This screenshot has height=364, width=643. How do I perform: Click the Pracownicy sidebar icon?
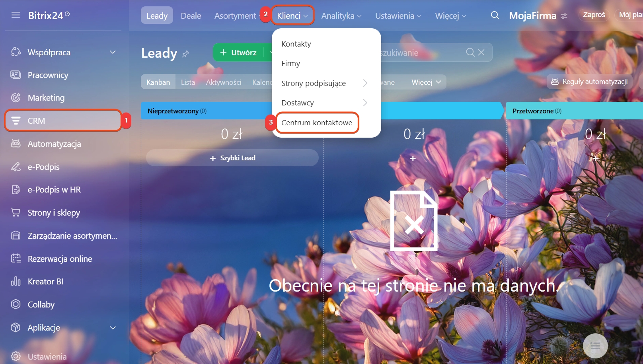[x=16, y=75]
